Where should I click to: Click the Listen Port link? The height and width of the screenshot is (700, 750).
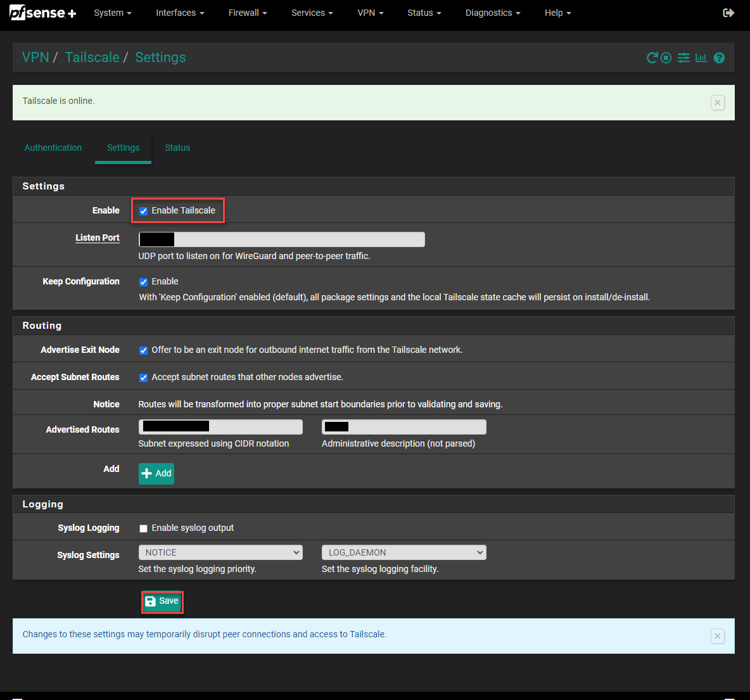click(97, 238)
